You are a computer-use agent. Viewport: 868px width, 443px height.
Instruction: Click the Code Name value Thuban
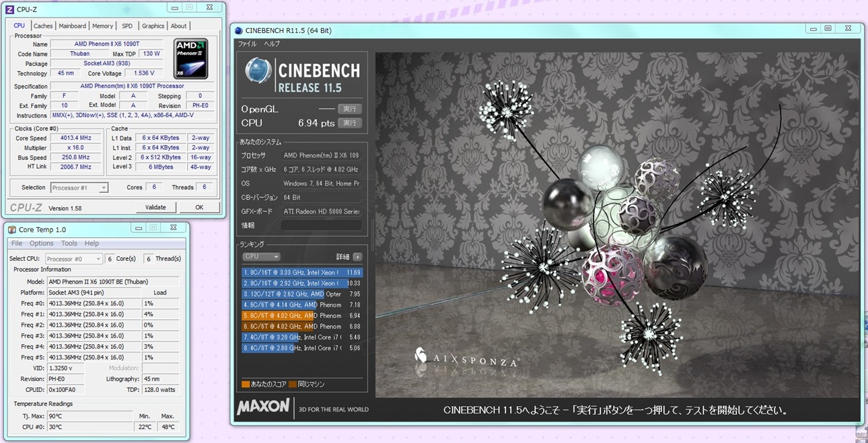(x=79, y=54)
